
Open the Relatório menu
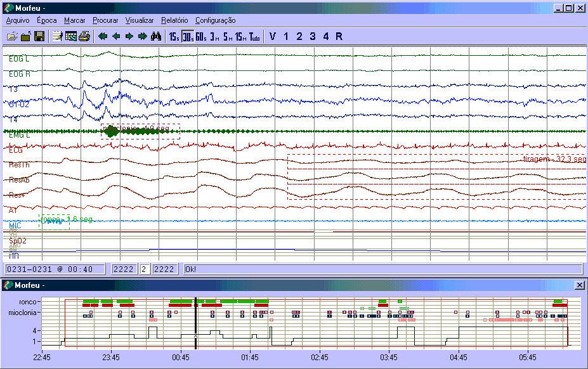click(x=174, y=20)
